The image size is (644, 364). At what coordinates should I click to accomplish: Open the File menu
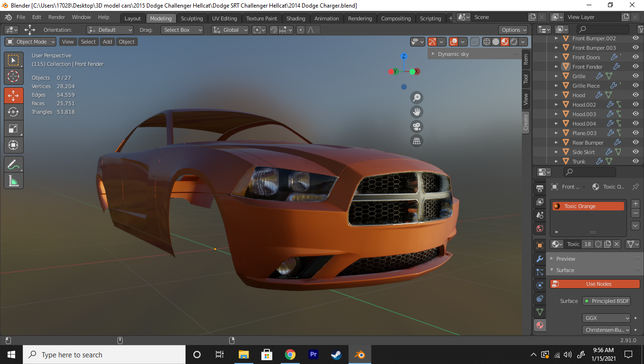click(x=21, y=17)
